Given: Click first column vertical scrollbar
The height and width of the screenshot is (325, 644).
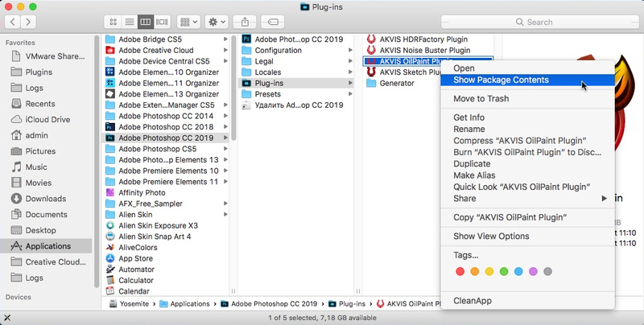Looking at the screenshot, I should 233,88.
